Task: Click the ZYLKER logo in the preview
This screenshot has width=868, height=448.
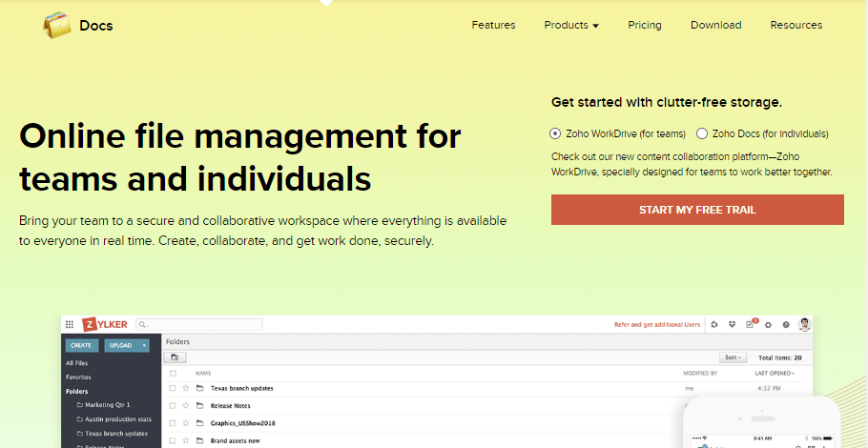Action: pos(105,325)
